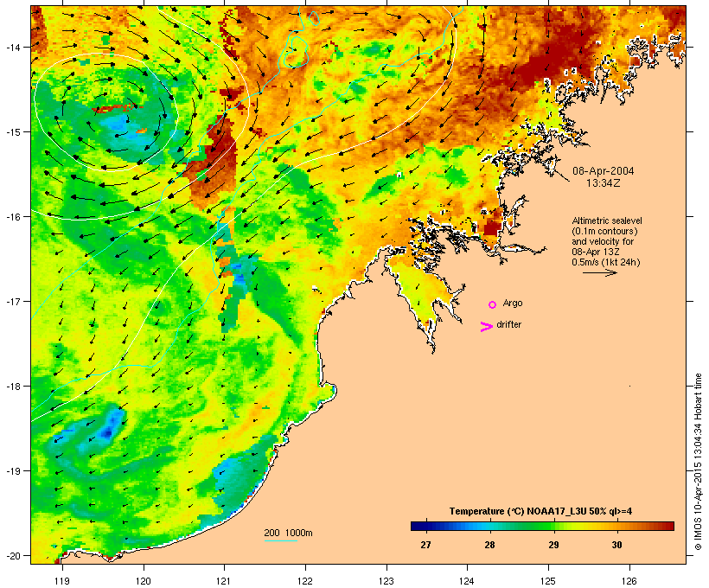Click the magenta drifter arrowhead legend marker
Screen dimensions: 709x588
point(487,327)
